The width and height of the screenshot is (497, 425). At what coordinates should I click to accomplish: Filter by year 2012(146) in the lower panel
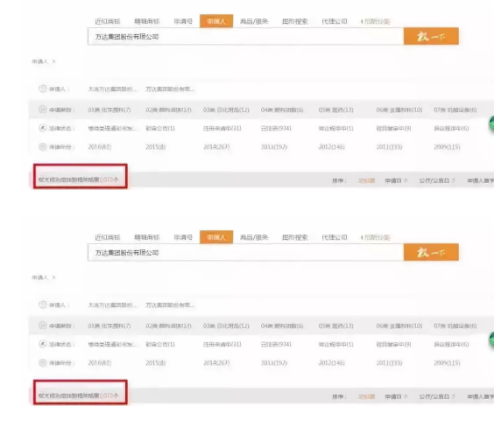tap(332, 363)
